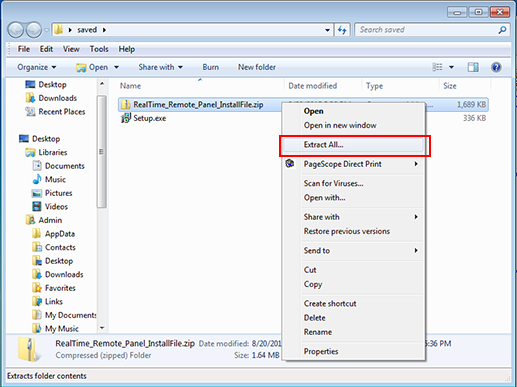The width and height of the screenshot is (517, 387).
Task: Click the Recent Places icon
Action: tap(30, 111)
